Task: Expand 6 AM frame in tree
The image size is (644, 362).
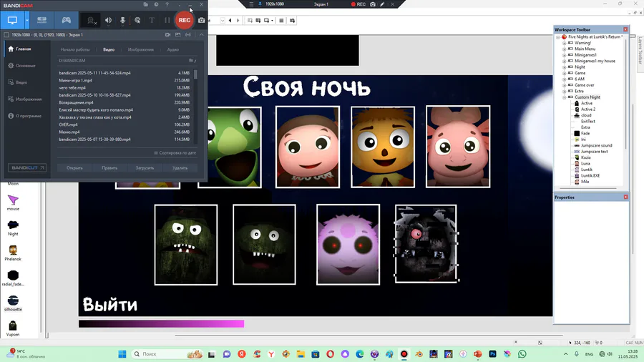Action: point(565,79)
